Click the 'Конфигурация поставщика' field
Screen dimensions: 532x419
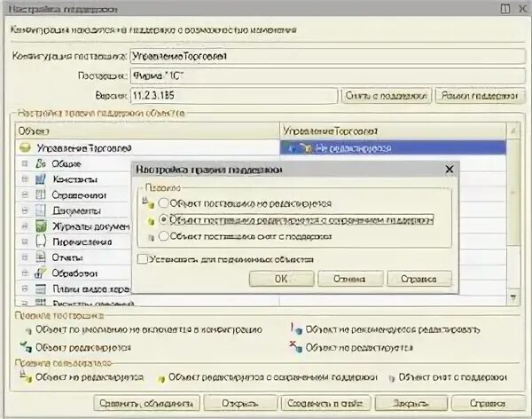pyautogui.click(x=328, y=57)
